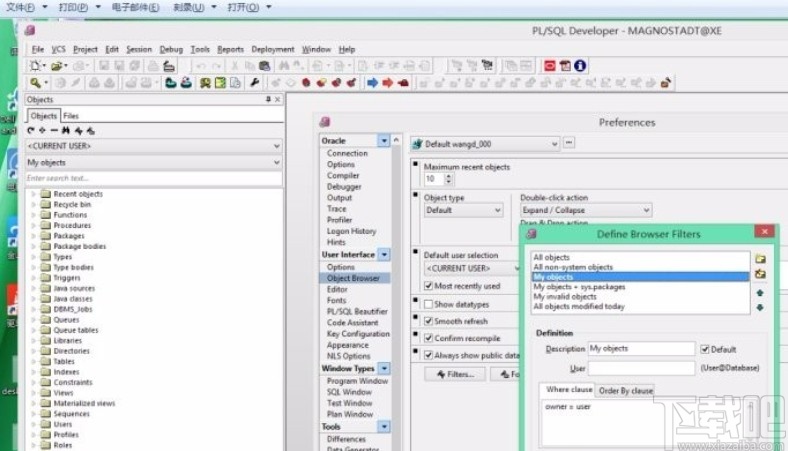Toggle Most recently used checkbox
The image size is (788, 451).
(428, 286)
